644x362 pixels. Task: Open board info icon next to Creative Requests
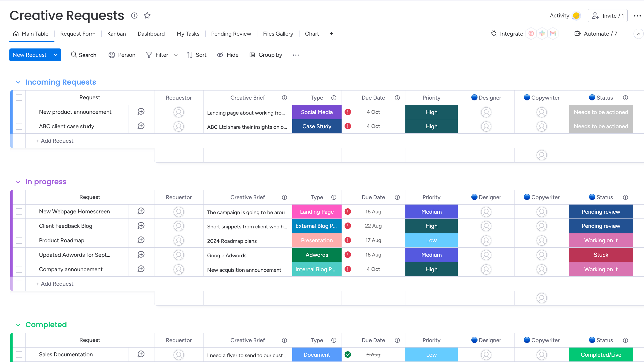(x=134, y=16)
